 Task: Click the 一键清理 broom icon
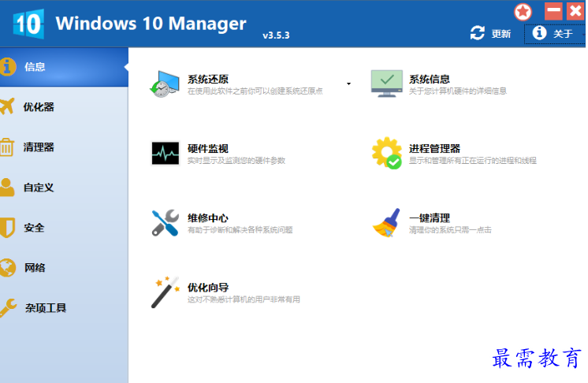coord(387,222)
